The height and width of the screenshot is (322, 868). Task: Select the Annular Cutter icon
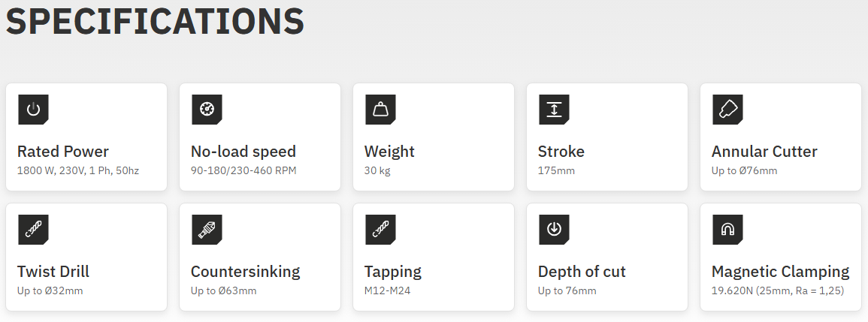click(727, 110)
